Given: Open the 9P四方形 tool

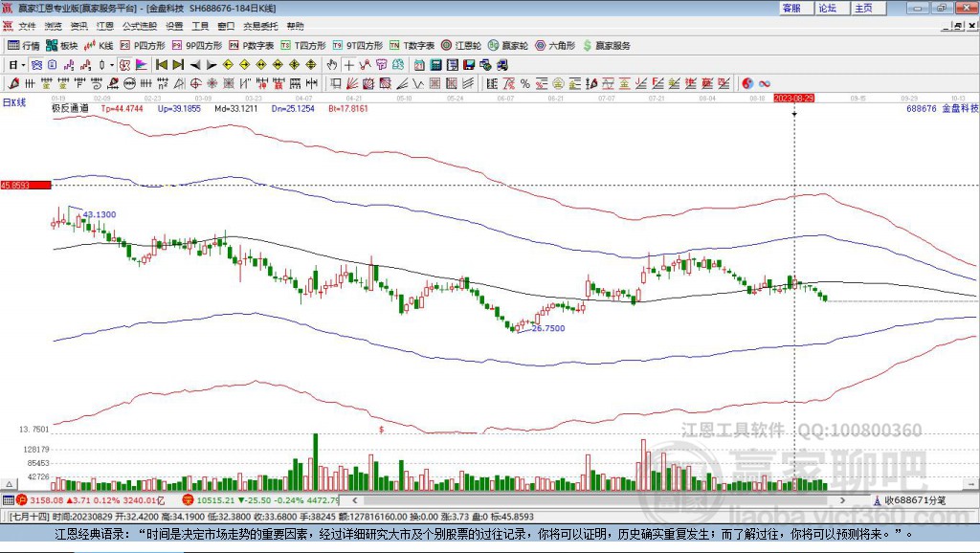Looking at the screenshot, I should pyautogui.click(x=197, y=46).
